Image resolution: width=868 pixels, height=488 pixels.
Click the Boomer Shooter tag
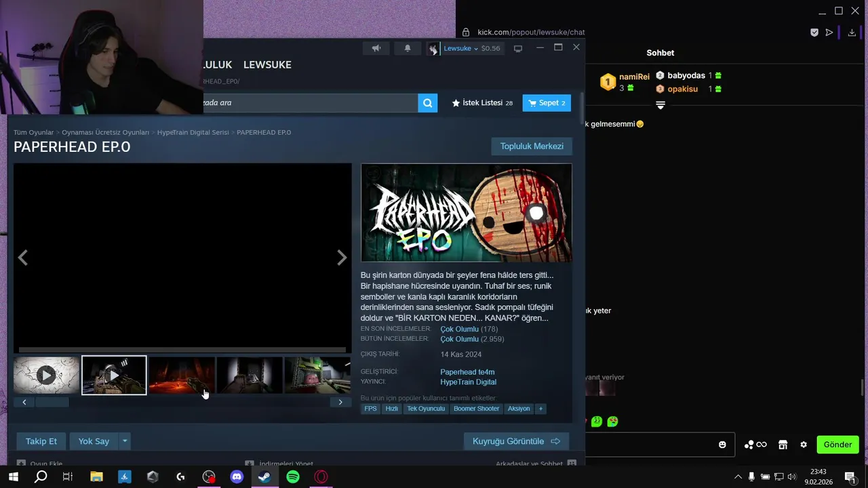tap(476, 409)
